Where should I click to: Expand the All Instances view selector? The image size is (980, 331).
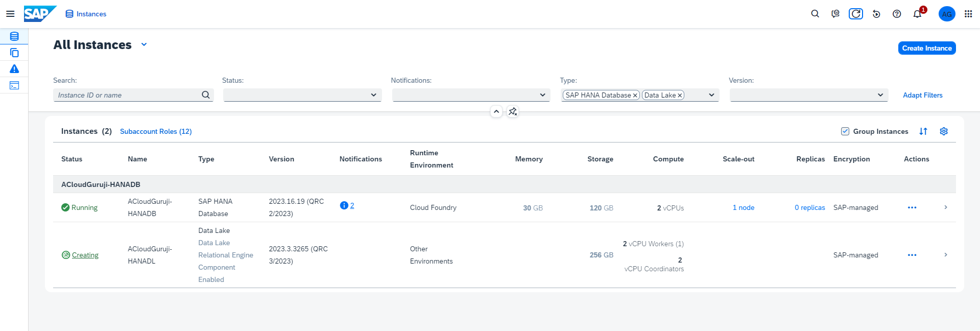144,45
